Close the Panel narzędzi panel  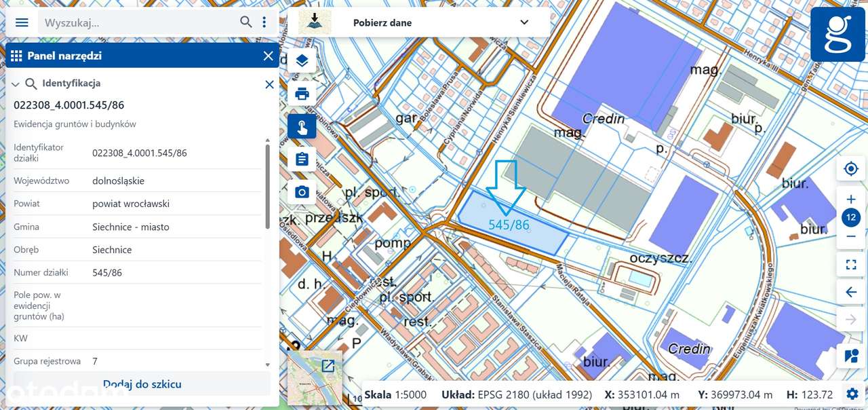tap(269, 56)
